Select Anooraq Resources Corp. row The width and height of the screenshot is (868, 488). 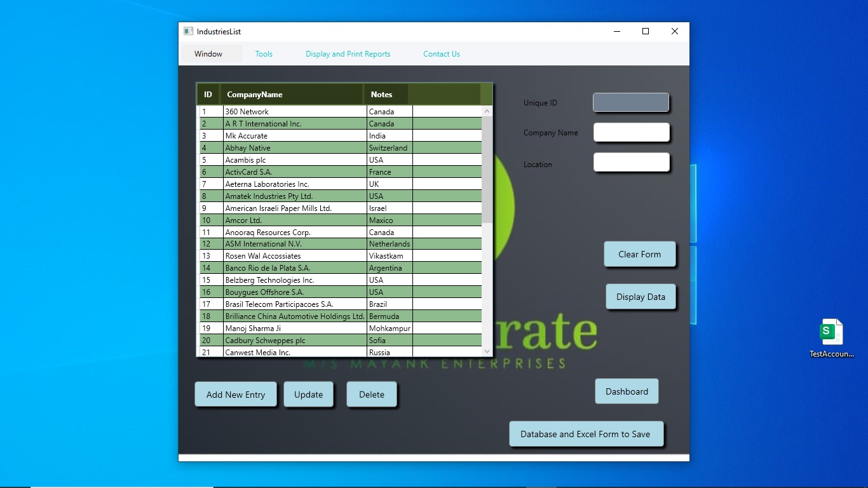(341, 233)
